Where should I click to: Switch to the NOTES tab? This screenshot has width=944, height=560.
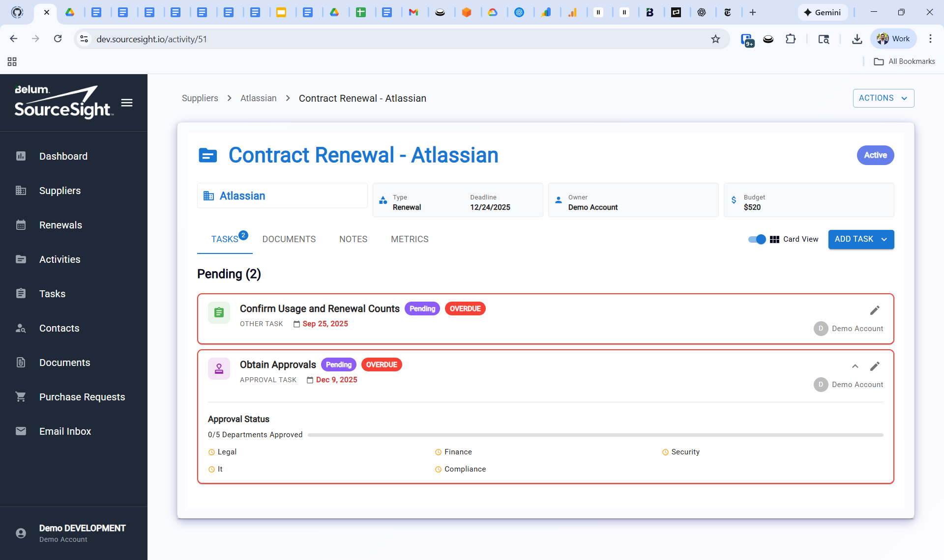353,239
